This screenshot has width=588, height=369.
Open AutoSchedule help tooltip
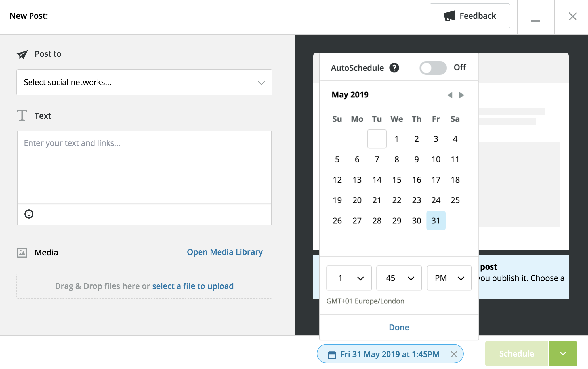[x=394, y=68]
